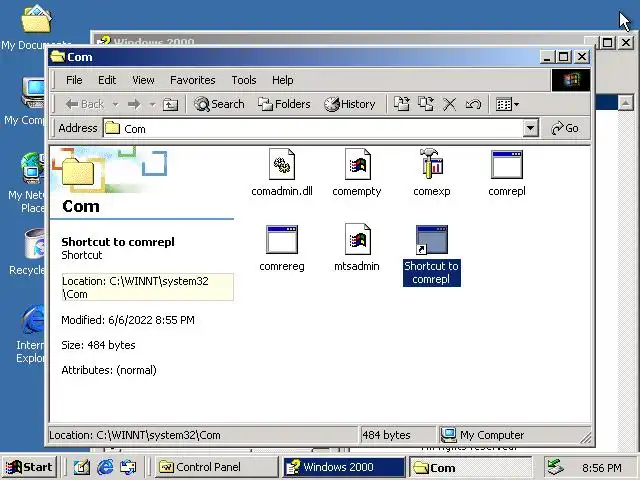The width and height of the screenshot is (640, 480).
Task: Click the Com taskbar button
Action: click(470, 467)
